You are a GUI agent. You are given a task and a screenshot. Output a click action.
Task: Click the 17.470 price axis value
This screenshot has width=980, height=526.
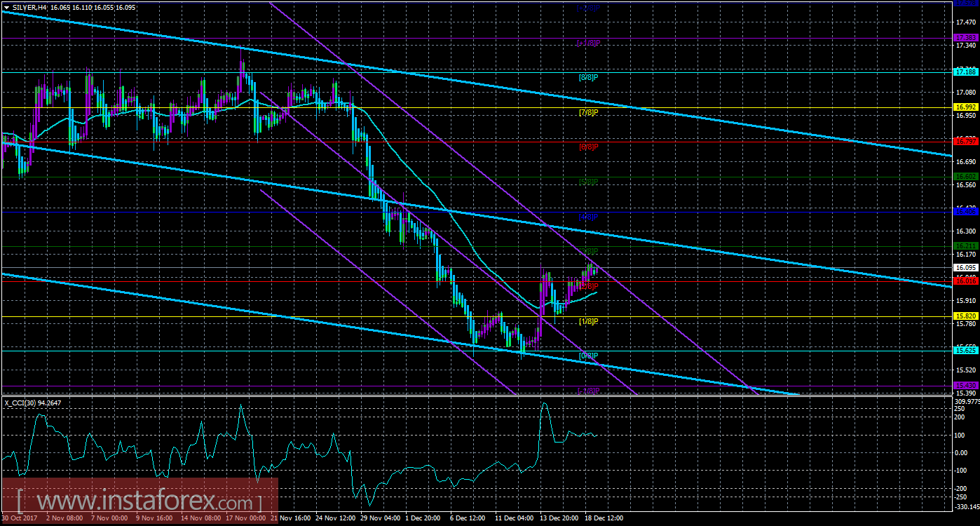click(965, 23)
